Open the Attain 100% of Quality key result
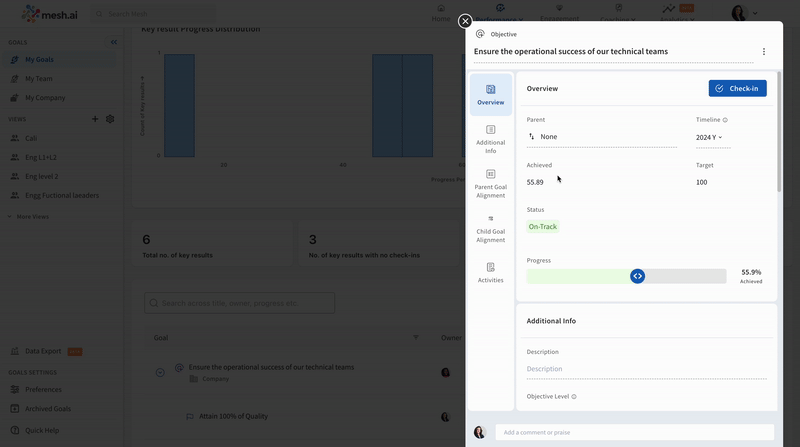 point(233,416)
